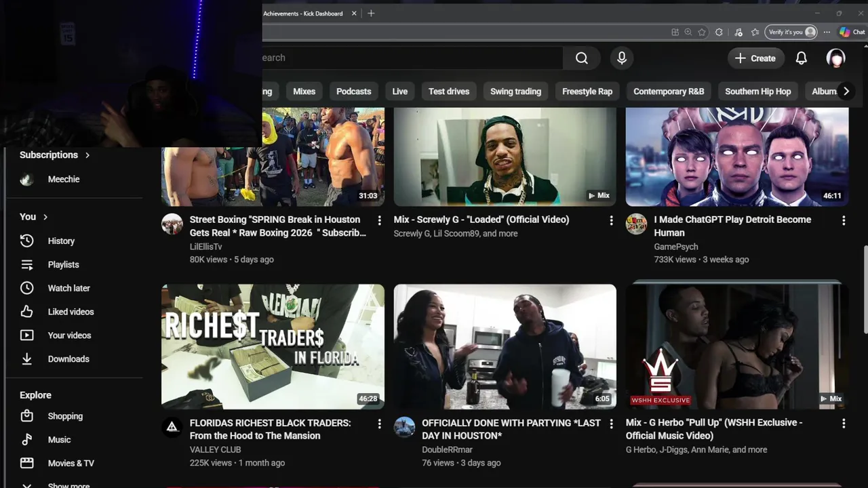The width and height of the screenshot is (868, 488).
Task: Click the VALLEY CLUB channel avatar
Action: [x=172, y=427]
